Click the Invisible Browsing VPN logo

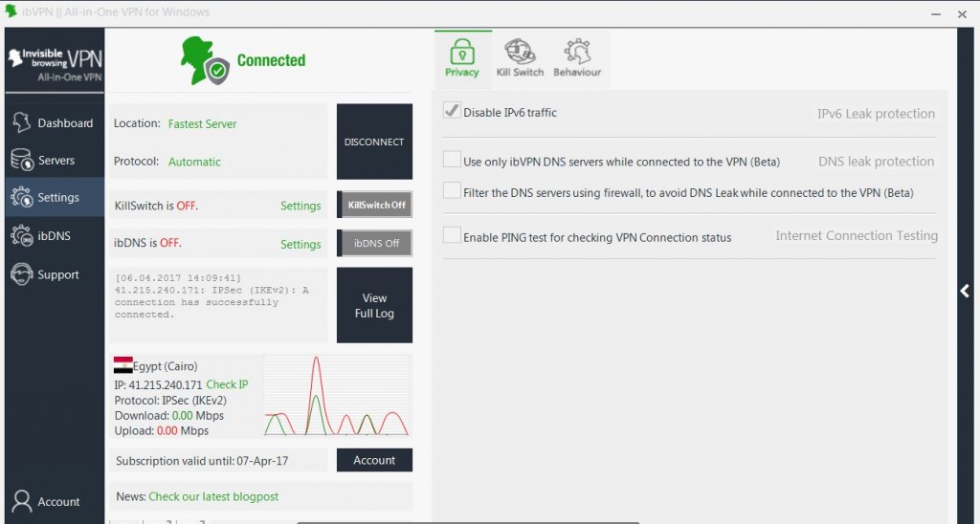point(55,64)
